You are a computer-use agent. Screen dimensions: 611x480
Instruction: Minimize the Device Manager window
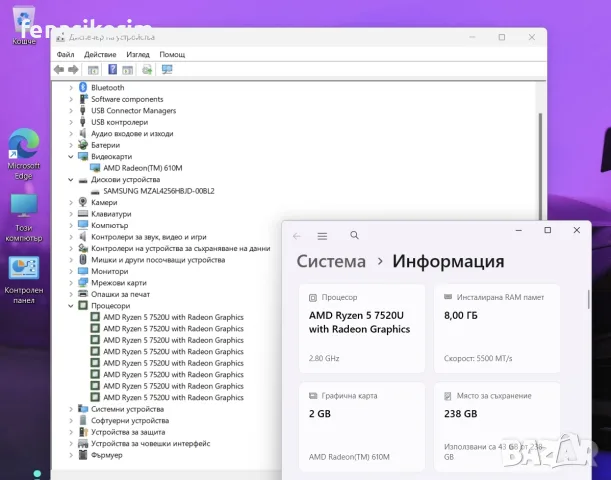click(x=472, y=37)
